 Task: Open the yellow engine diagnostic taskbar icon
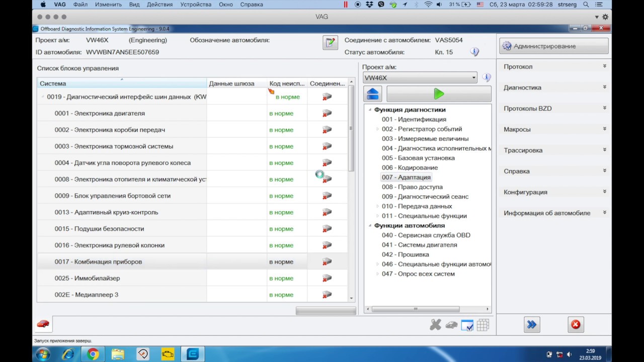point(168,354)
